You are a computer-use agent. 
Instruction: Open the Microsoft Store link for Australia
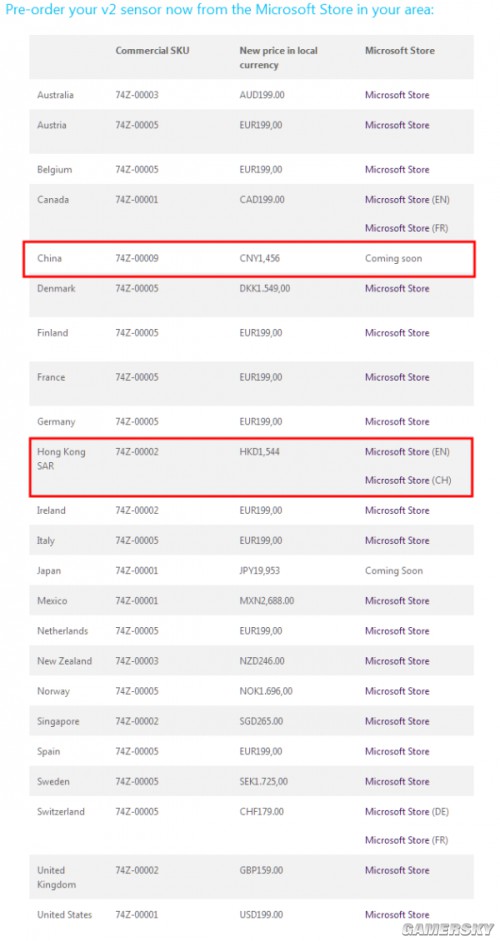point(397,95)
